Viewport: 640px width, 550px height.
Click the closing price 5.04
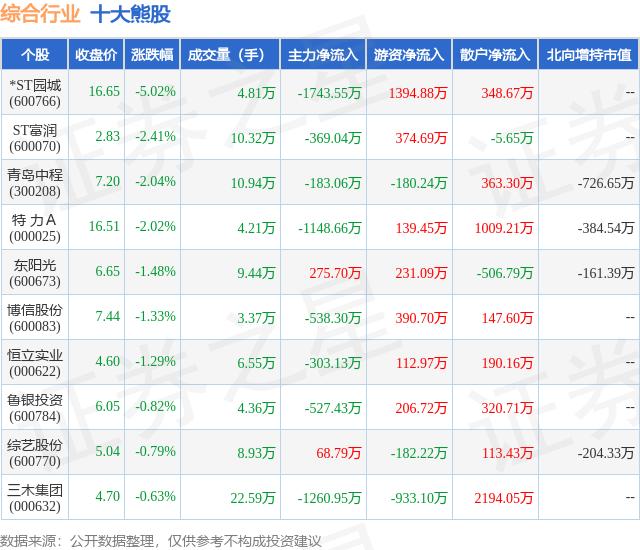(108, 451)
